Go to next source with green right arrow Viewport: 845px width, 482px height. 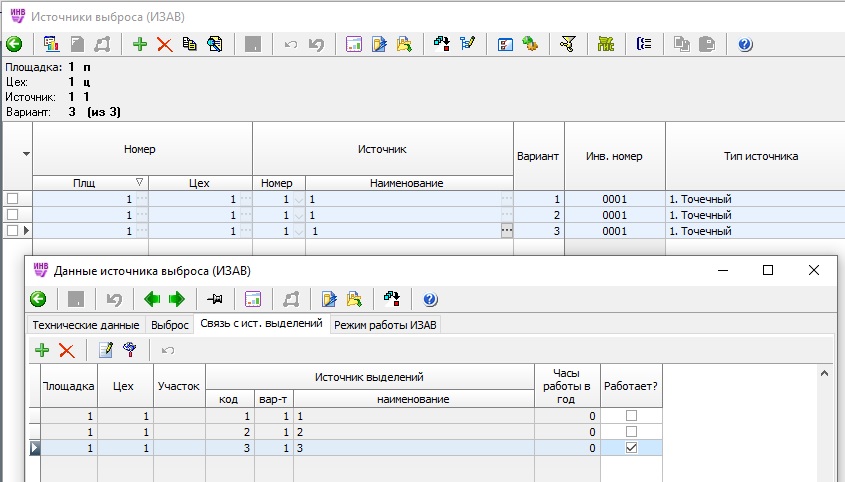pos(176,298)
